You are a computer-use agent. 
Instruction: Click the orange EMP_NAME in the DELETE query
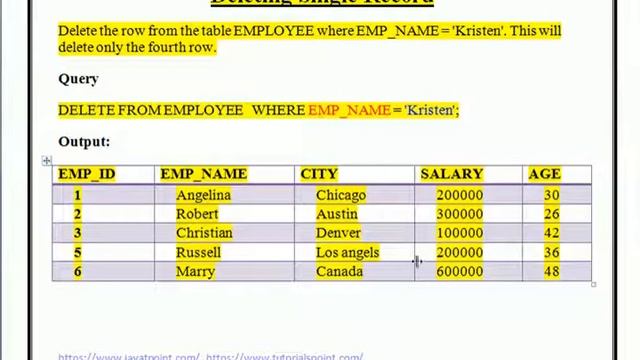pyautogui.click(x=349, y=111)
